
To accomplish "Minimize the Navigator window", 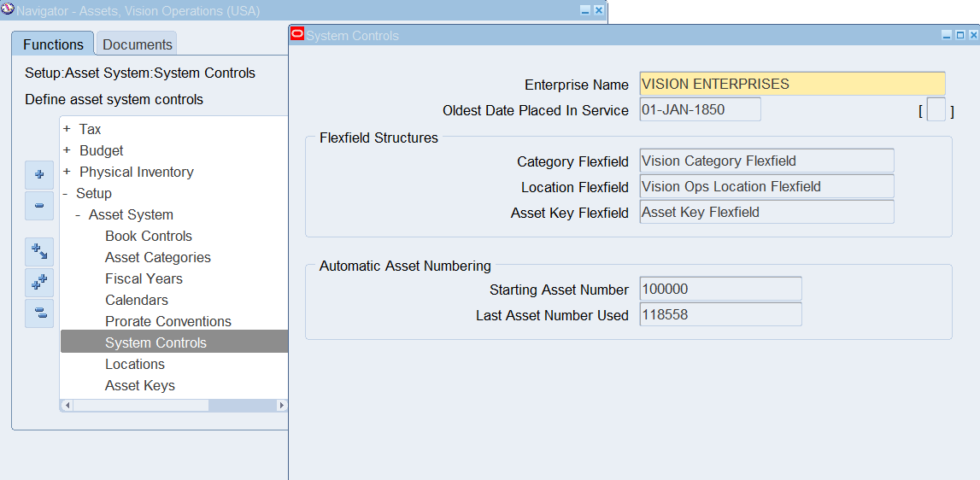I will [x=585, y=10].
